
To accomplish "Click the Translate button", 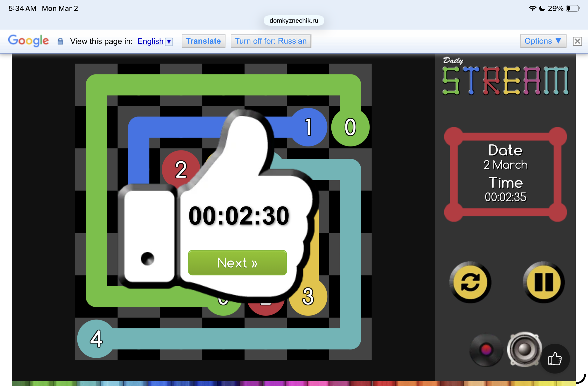I will pyautogui.click(x=203, y=41).
